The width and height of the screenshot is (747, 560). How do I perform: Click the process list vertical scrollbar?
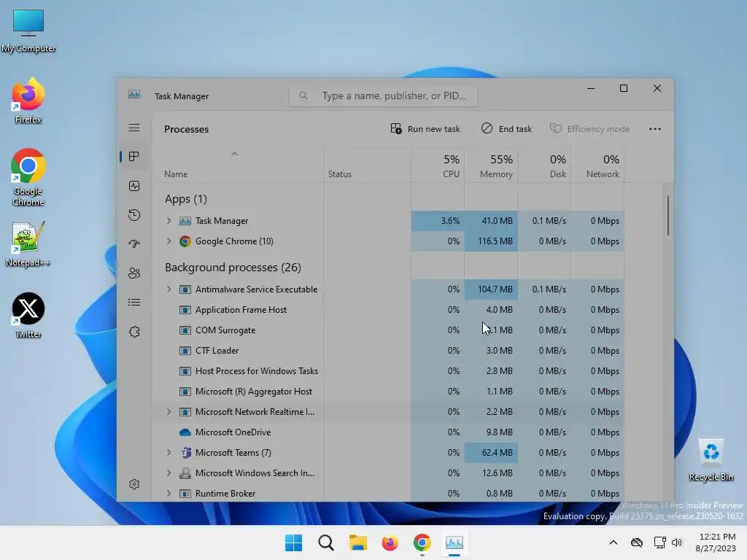668,215
